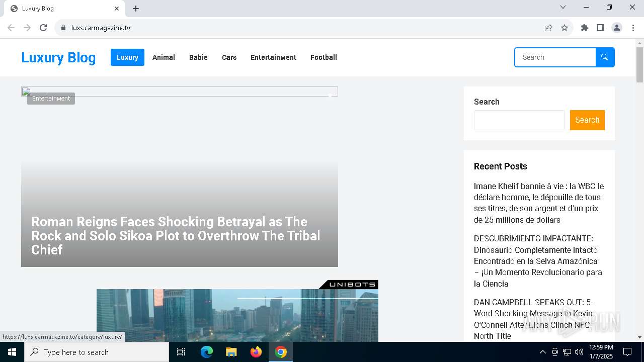Show hidden system tray icons
644x362 pixels.
pyautogui.click(x=542, y=352)
